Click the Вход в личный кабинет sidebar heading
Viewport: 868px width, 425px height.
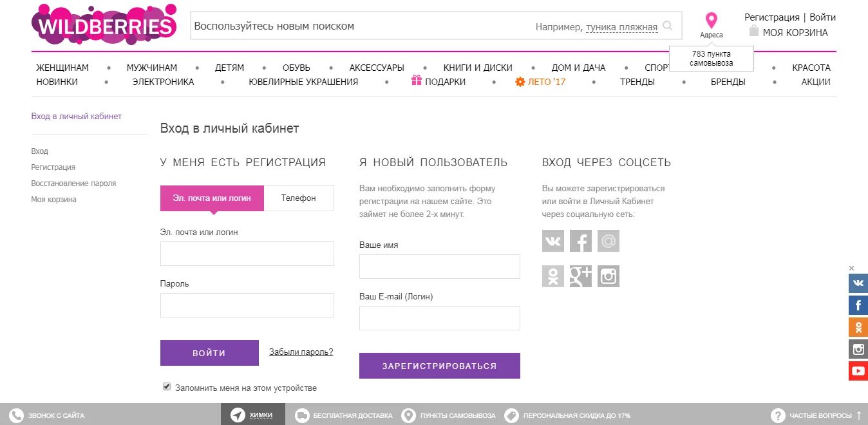click(77, 117)
